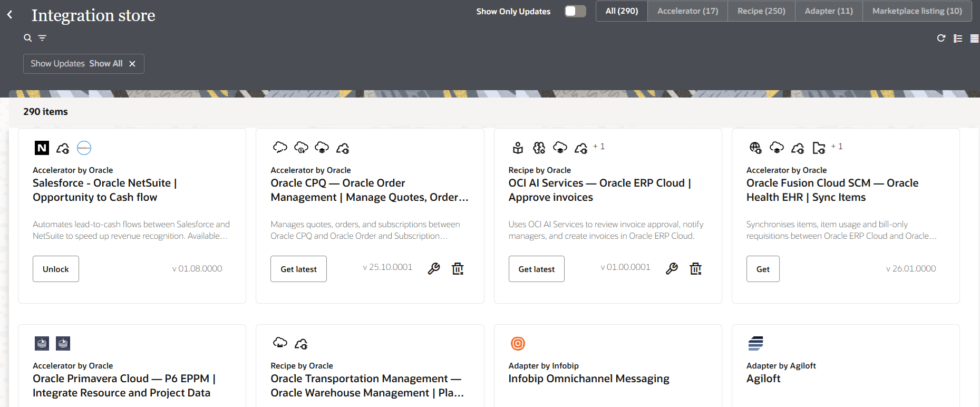Select the All (290) tab
The width and height of the screenshot is (980, 407).
(x=622, y=11)
